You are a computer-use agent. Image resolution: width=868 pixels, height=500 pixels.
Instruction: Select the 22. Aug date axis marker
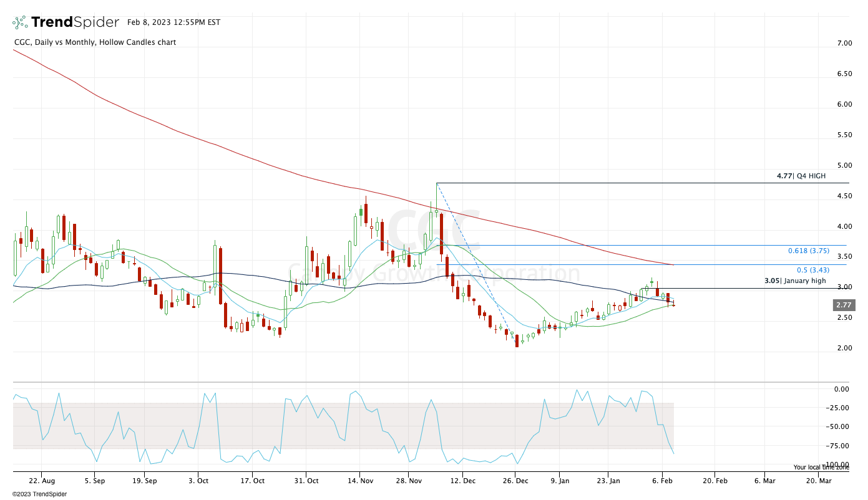coord(42,481)
